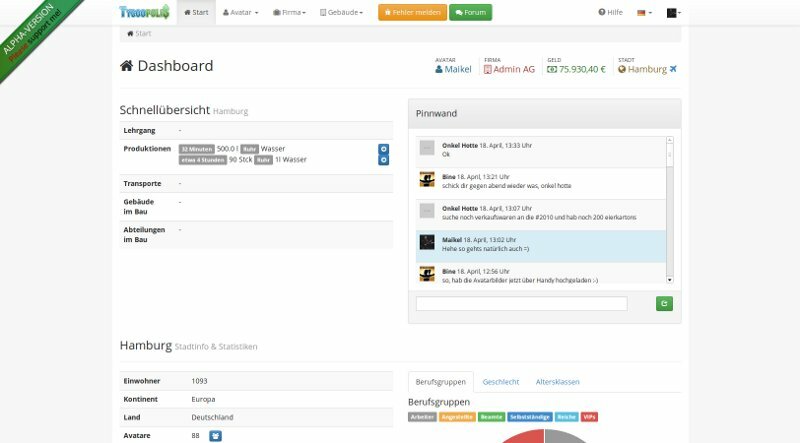Screen dimensions: 800x443
Task: Click the airplane icon next to Hamburg
Action: pyautogui.click(x=673, y=69)
